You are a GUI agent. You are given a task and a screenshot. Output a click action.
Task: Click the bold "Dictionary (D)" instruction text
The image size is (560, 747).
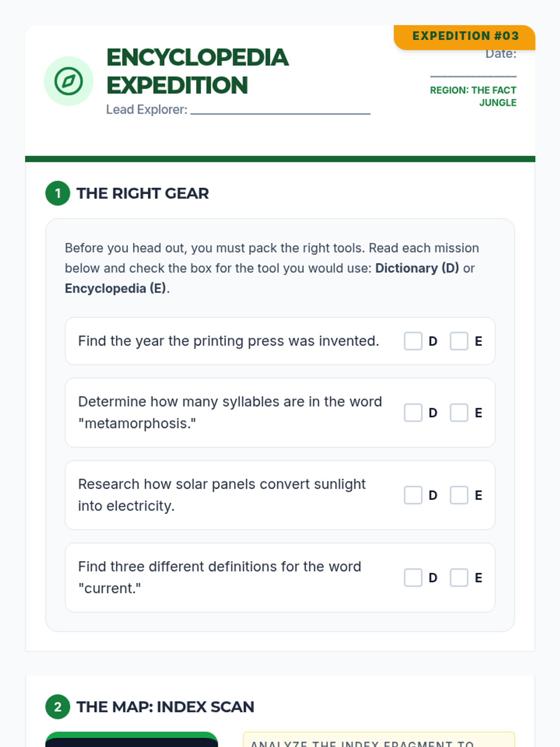(x=417, y=268)
